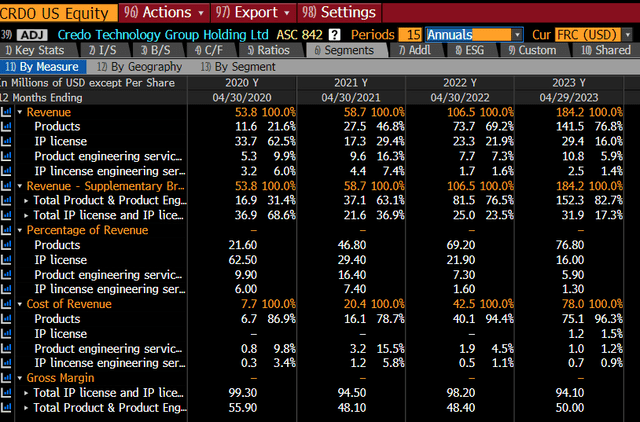Chart Product engineering services cost (0.8 in 2020)

click(x=6, y=349)
